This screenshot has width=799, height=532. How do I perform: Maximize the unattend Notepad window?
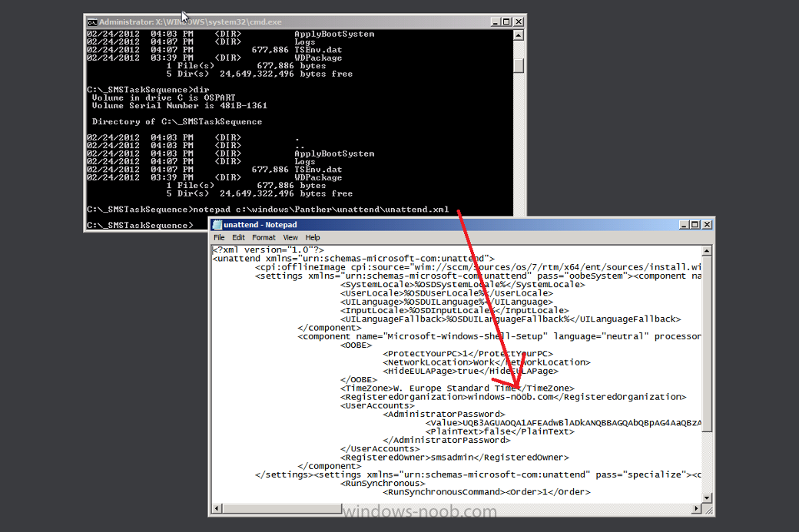click(695, 225)
